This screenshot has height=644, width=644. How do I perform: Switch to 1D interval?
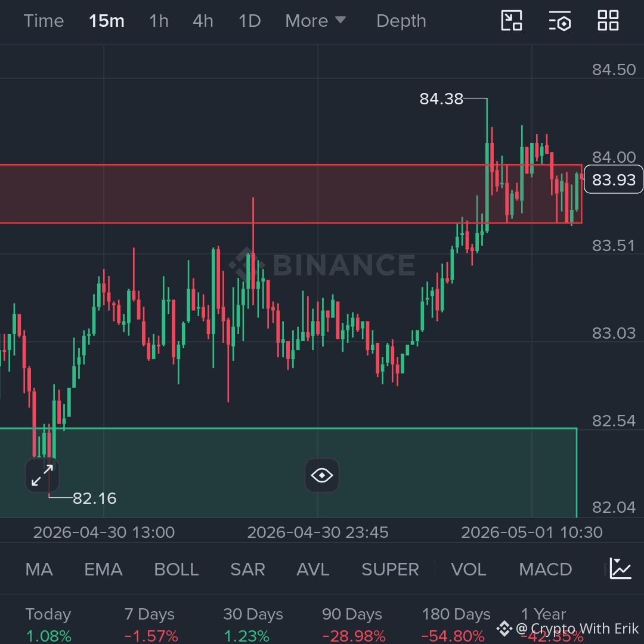(250, 21)
